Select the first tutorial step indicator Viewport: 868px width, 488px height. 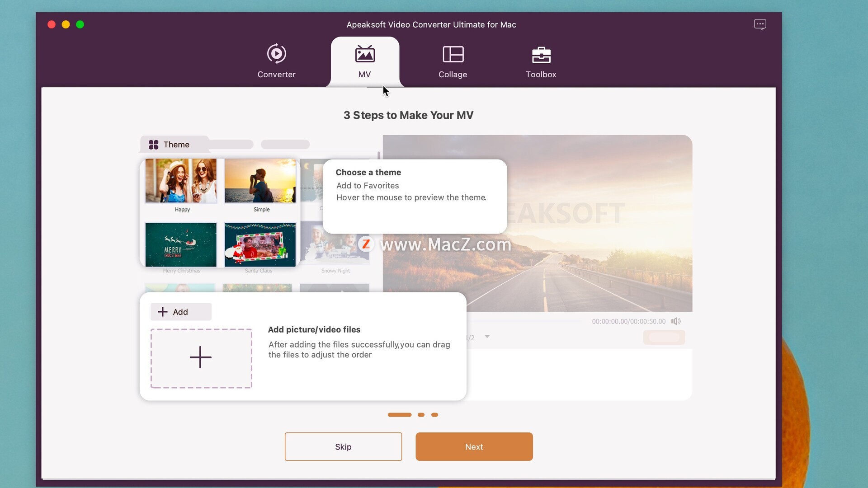pyautogui.click(x=400, y=415)
